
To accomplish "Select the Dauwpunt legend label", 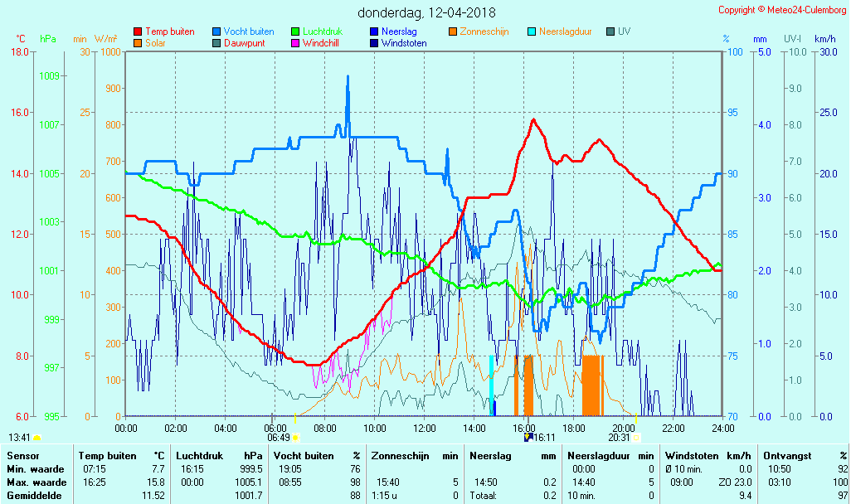I will (244, 43).
